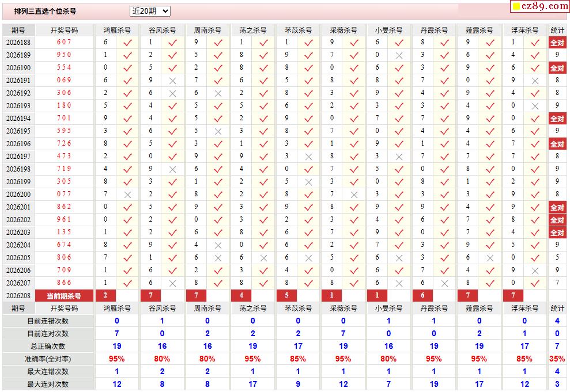
Task: Click the X mark in 小旻杀号 column for 2026189
Action: [x=399, y=55]
